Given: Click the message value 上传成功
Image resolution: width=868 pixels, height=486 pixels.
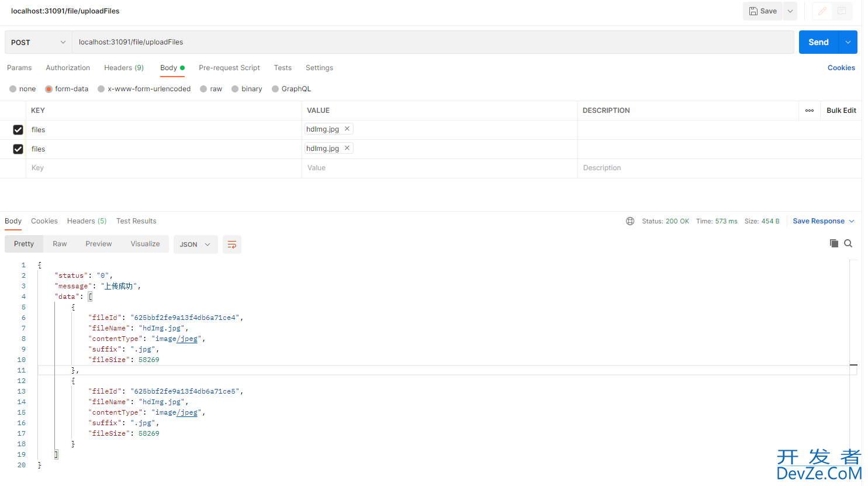Looking at the screenshot, I should coord(119,286).
